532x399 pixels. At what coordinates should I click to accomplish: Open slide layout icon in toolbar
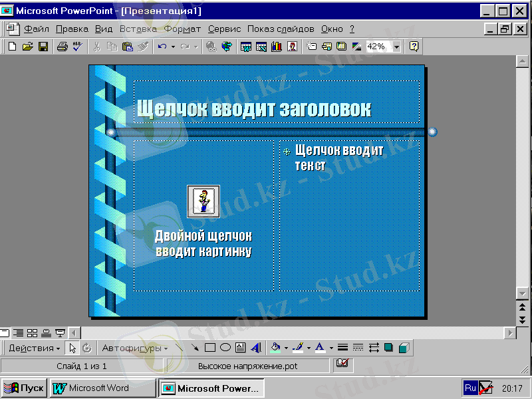(327, 47)
